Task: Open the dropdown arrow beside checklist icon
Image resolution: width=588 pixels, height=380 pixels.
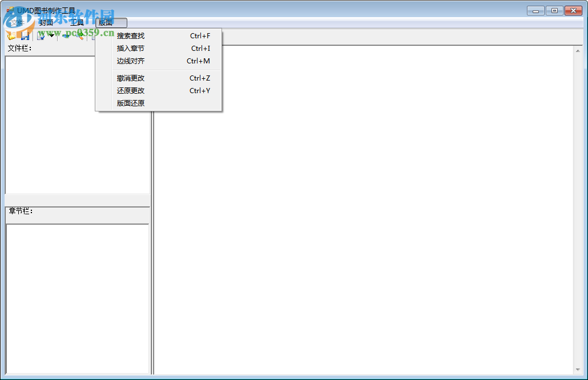Action: (x=51, y=35)
